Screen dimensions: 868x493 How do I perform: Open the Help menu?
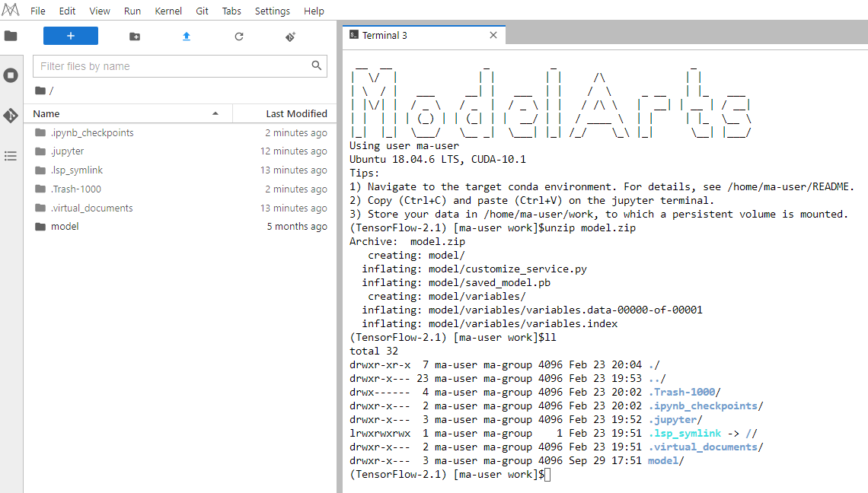click(314, 11)
